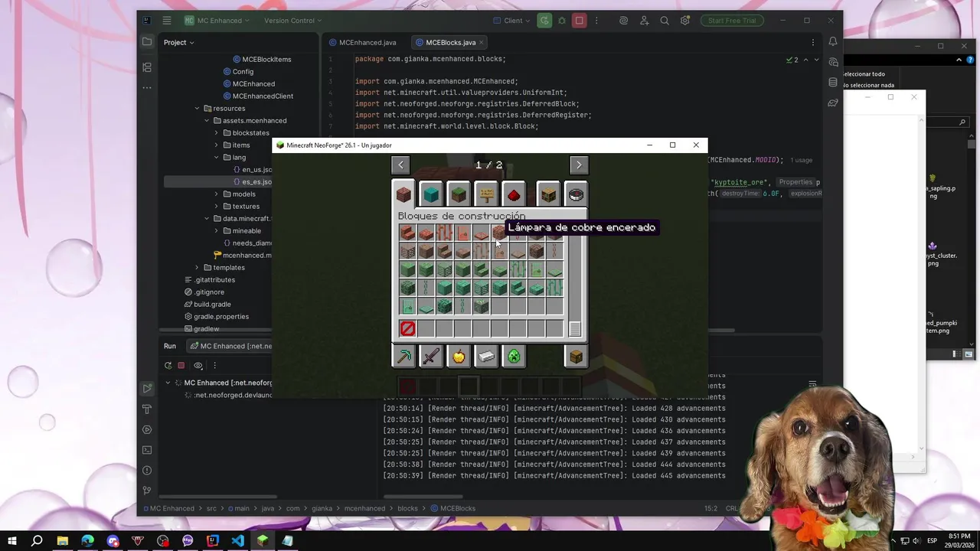
Task: Pick the waxed copper bulb item
Action: [x=499, y=233]
